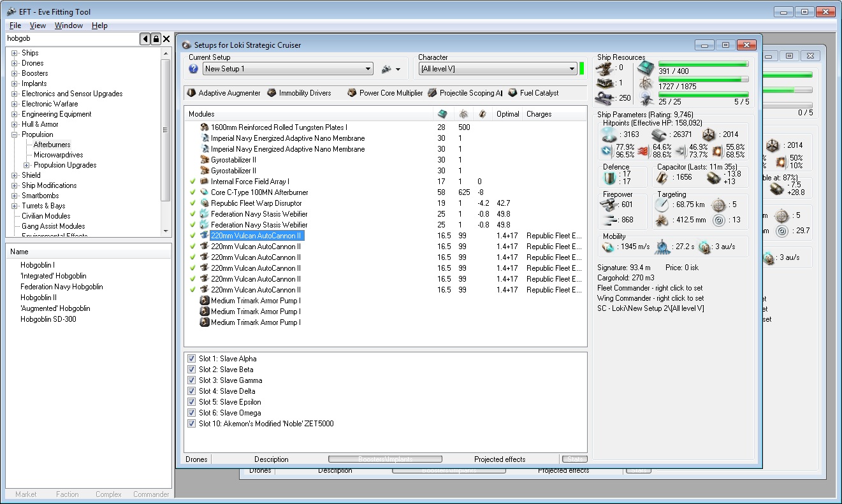This screenshot has width=842, height=504.
Task: Sort modules by the CPU column icon
Action: (442, 114)
